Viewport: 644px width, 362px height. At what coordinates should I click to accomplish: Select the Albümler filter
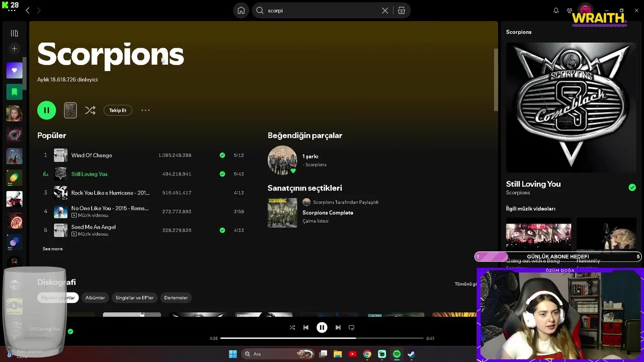[x=95, y=298]
